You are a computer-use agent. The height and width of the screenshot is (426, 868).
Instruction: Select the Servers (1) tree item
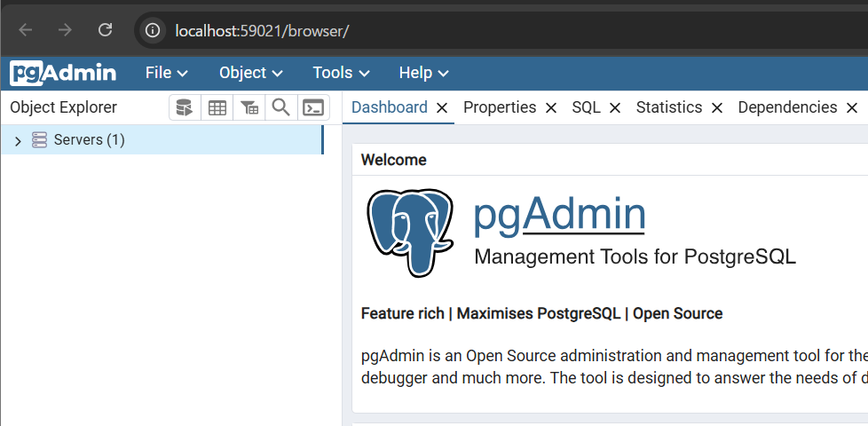[162, 140]
